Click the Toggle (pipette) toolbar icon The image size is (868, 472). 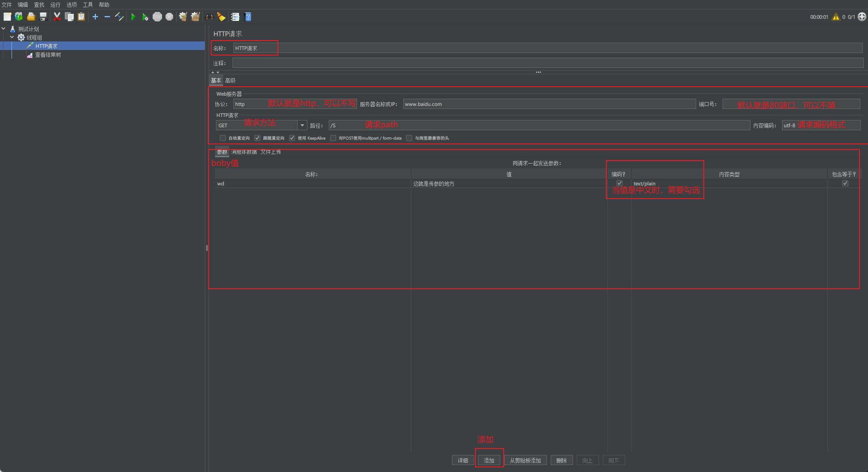(119, 17)
